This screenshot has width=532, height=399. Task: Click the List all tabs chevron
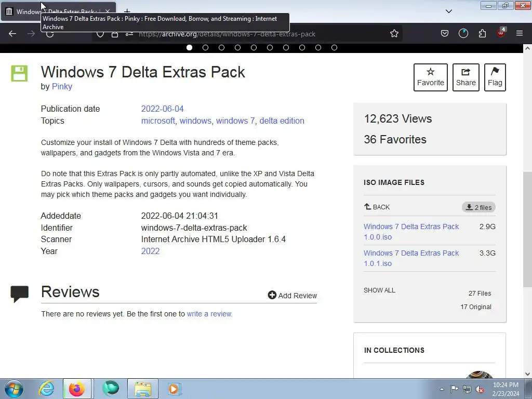(448, 11)
